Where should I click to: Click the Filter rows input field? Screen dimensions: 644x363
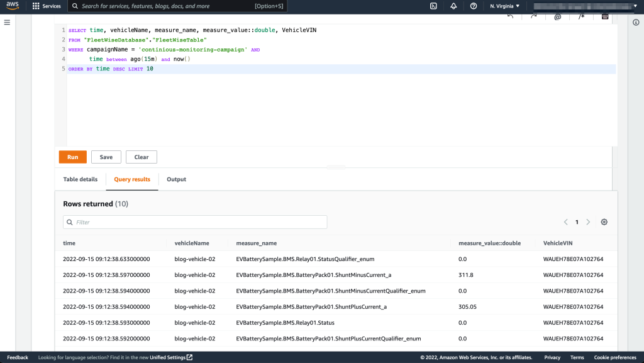click(196, 222)
